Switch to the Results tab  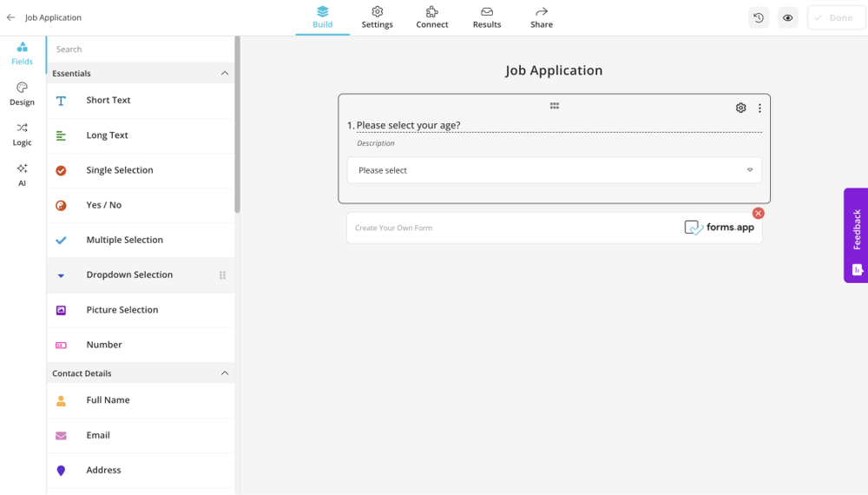[487, 17]
